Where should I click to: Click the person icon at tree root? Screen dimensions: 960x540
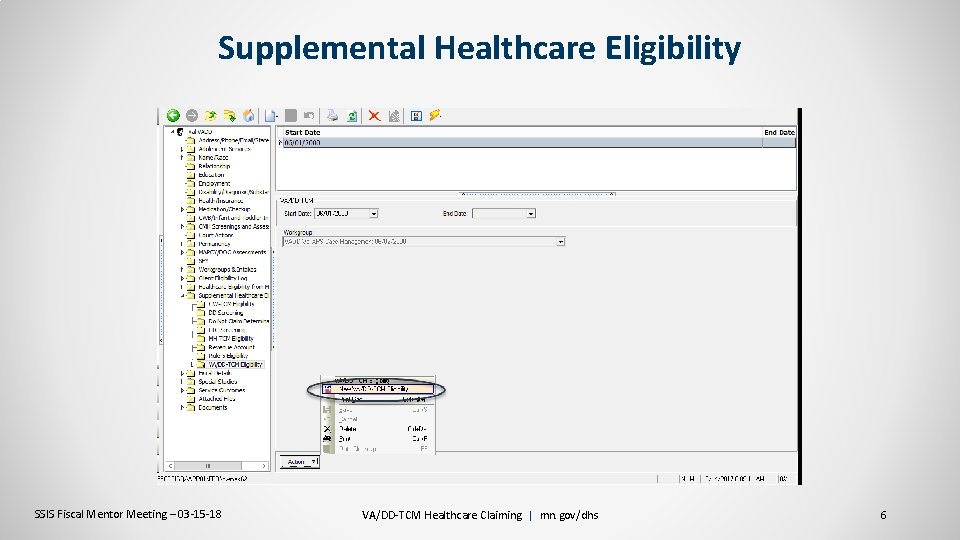click(181, 132)
